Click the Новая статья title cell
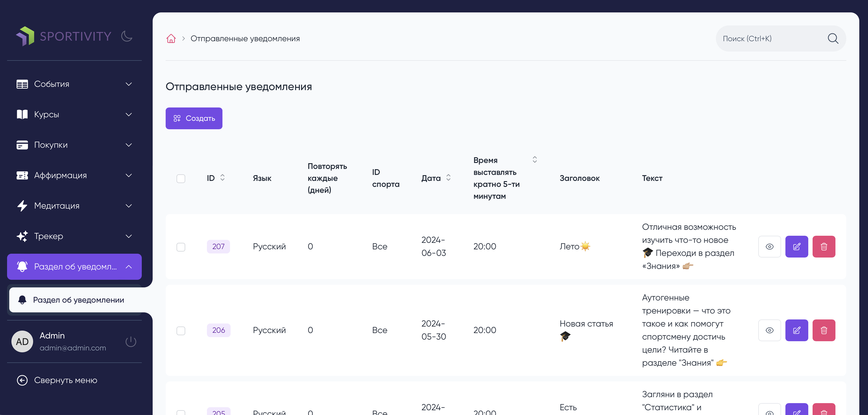 (586, 330)
